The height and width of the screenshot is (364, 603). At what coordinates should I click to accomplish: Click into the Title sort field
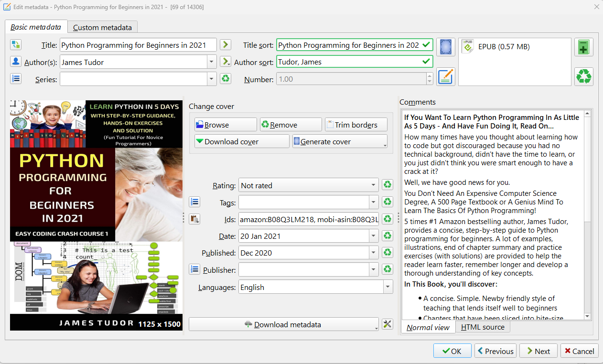(355, 45)
